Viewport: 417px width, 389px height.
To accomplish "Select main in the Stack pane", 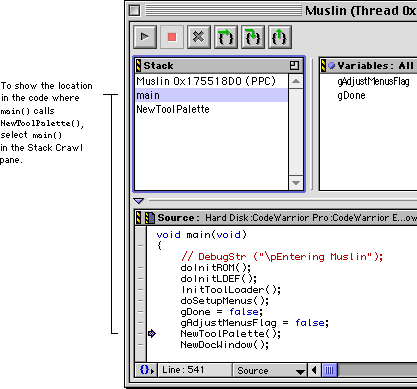I will click(x=211, y=95).
